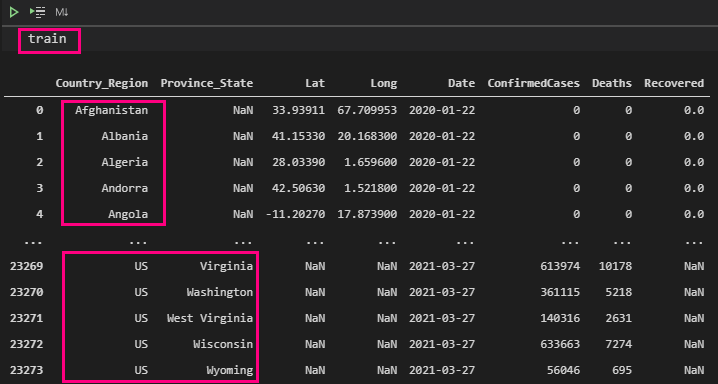Viewport: 718px width, 384px height.
Task: Click longitude value 20.168300
Action: (x=367, y=136)
